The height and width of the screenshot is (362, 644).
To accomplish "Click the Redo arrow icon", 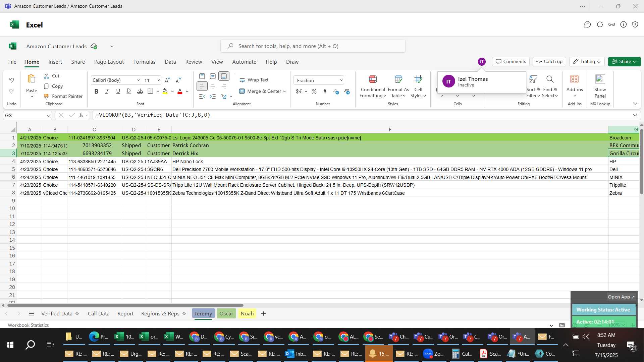I will 11,91.
